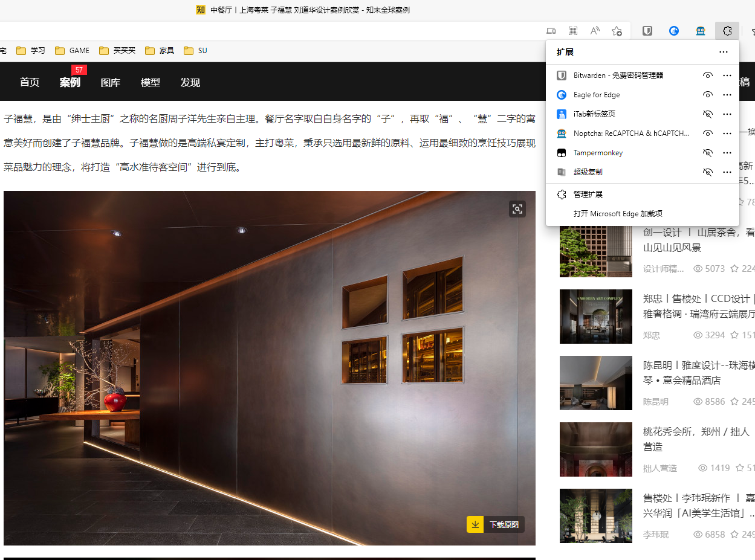Select 打开 Microsoft Edge 加载项
The image size is (755, 560).
pyautogui.click(x=643, y=214)
